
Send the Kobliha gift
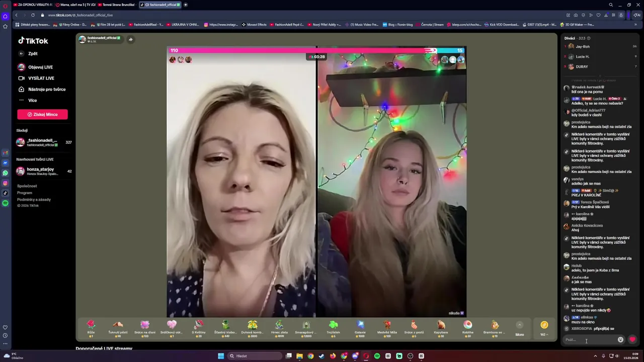click(x=468, y=328)
